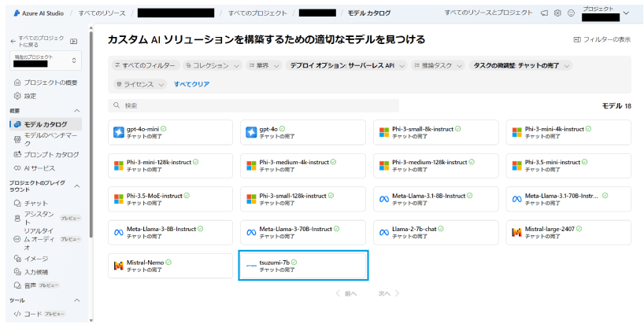This screenshot has width=644, height=331.
Task: Open タスクの微調整: チャットの完了 dropdown
Action: 520,65
